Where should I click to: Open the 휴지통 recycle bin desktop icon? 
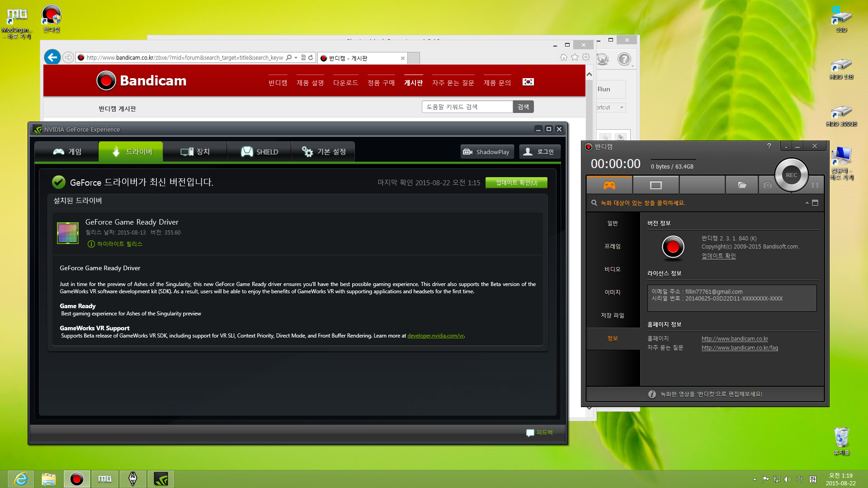(x=842, y=441)
